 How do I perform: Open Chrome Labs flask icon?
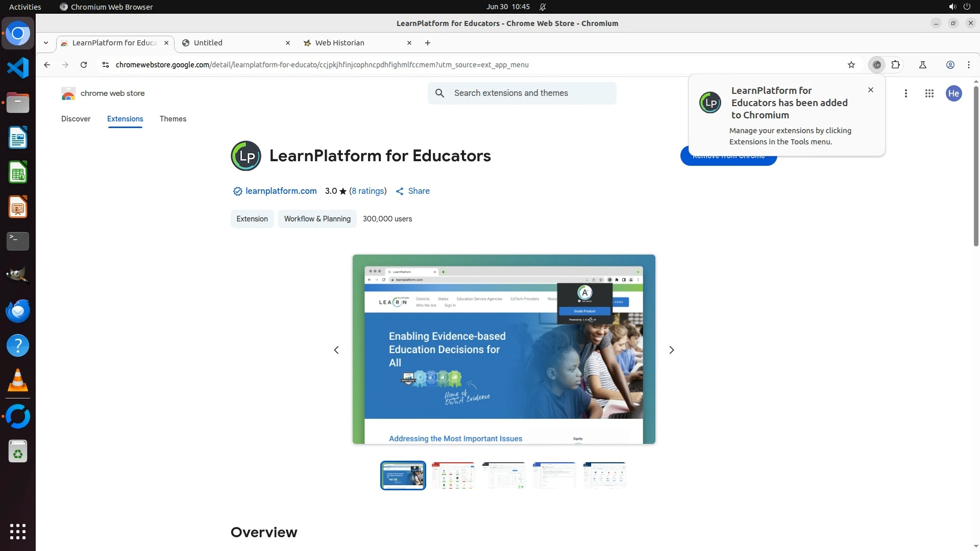tap(922, 65)
